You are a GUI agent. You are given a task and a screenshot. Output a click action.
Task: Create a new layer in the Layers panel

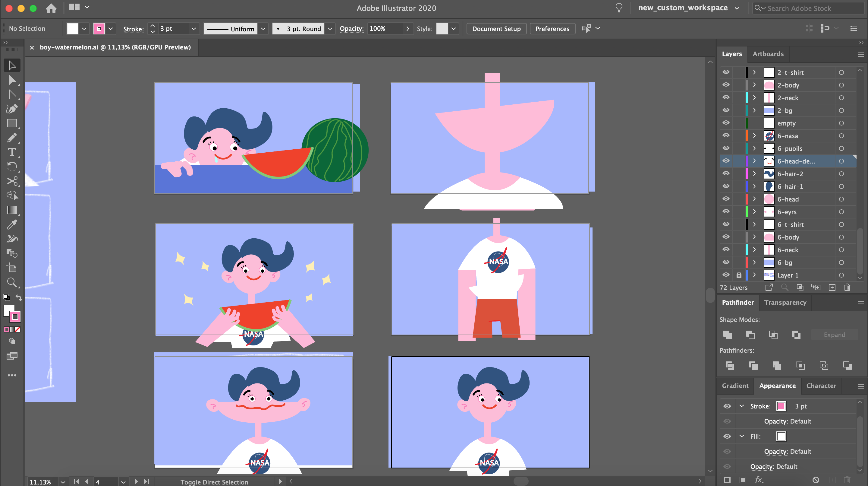coord(832,287)
